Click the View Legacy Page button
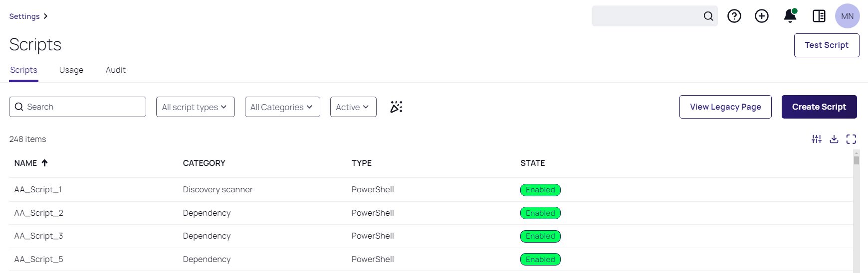The height and width of the screenshot is (273, 868). coord(725,107)
